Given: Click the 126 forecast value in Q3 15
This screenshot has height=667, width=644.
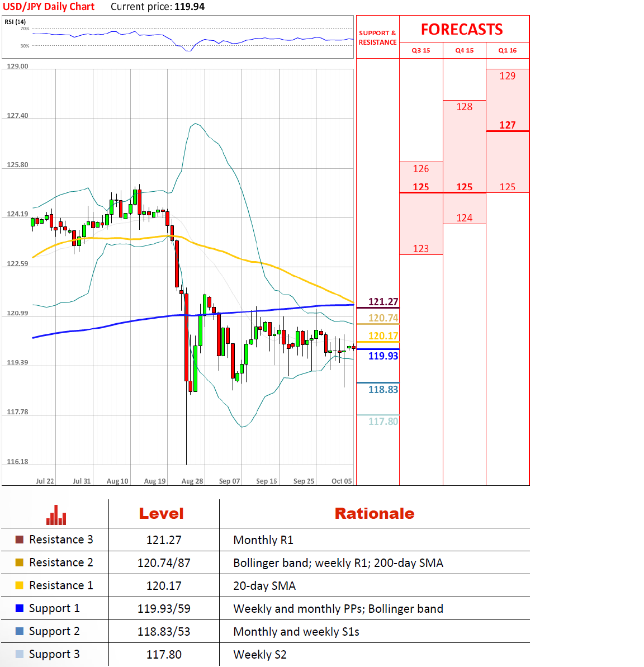Looking at the screenshot, I should [421, 169].
